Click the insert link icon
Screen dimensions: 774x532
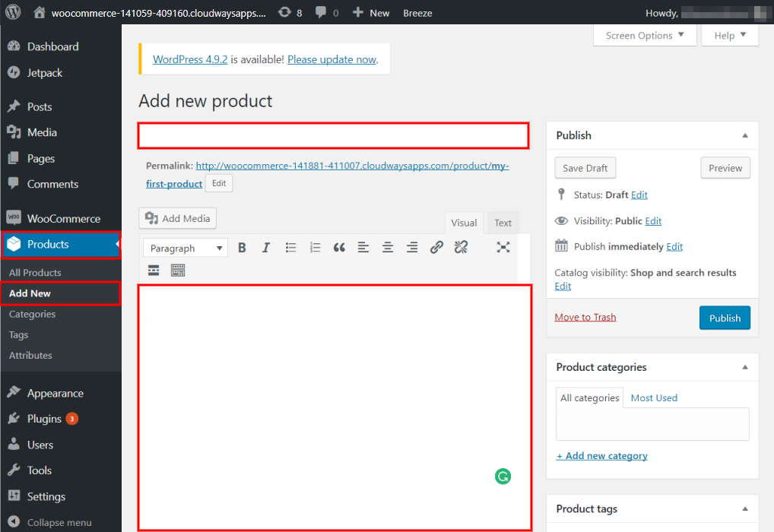coord(436,248)
